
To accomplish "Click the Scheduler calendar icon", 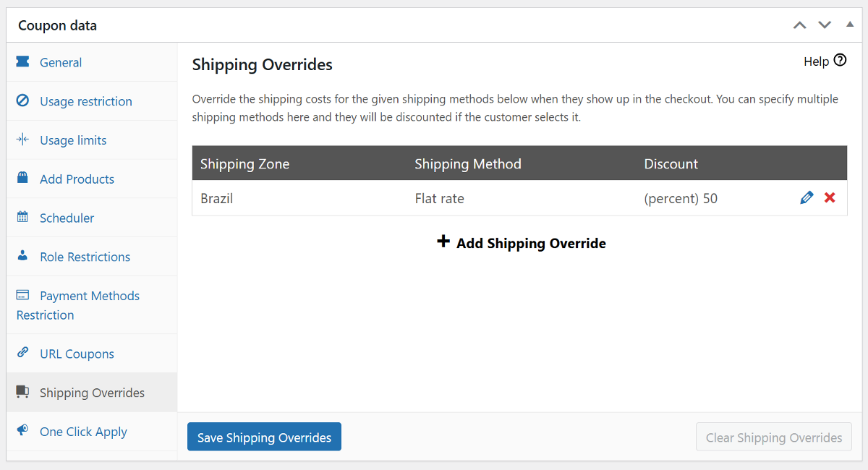I will pyautogui.click(x=22, y=218).
